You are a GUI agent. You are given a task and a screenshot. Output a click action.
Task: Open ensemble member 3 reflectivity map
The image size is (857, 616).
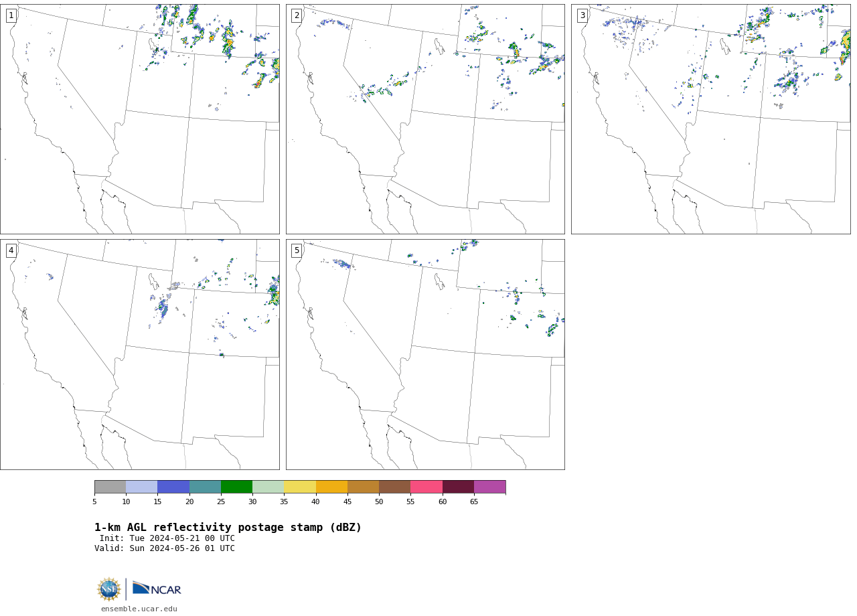[x=711, y=119]
